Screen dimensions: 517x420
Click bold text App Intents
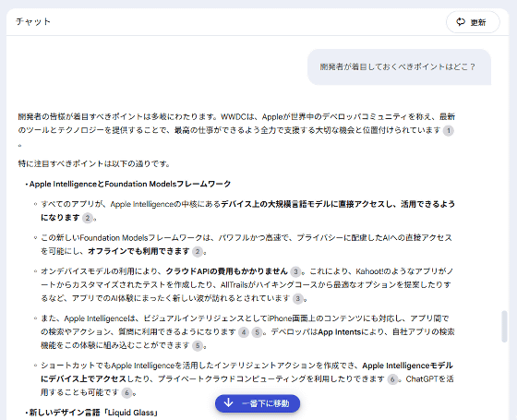point(340,332)
